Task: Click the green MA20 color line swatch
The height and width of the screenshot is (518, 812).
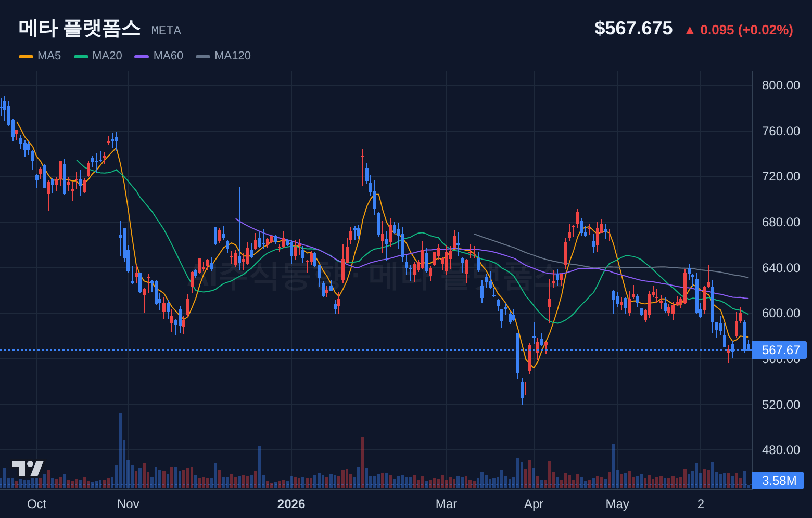Action: click(81, 56)
